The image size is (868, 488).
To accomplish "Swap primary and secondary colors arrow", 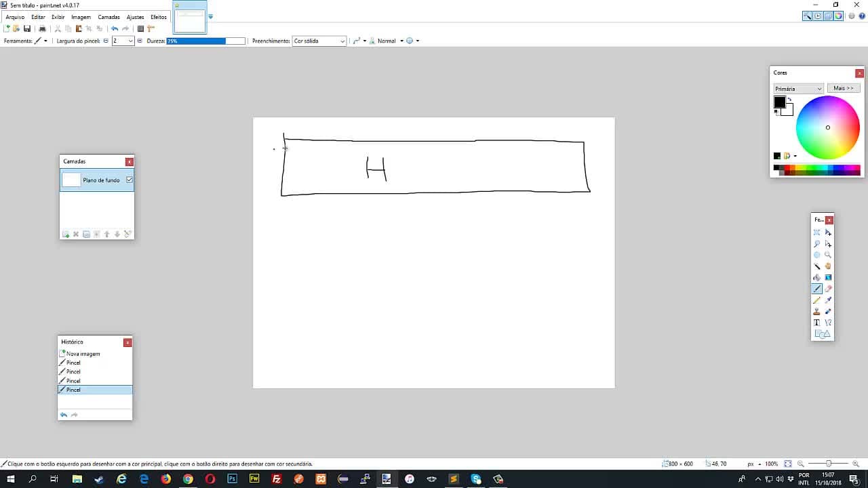I will pyautogui.click(x=789, y=100).
